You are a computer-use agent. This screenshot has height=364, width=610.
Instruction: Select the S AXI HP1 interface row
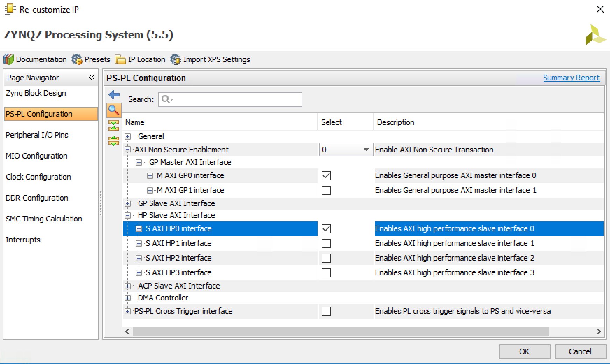tap(363, 243)
